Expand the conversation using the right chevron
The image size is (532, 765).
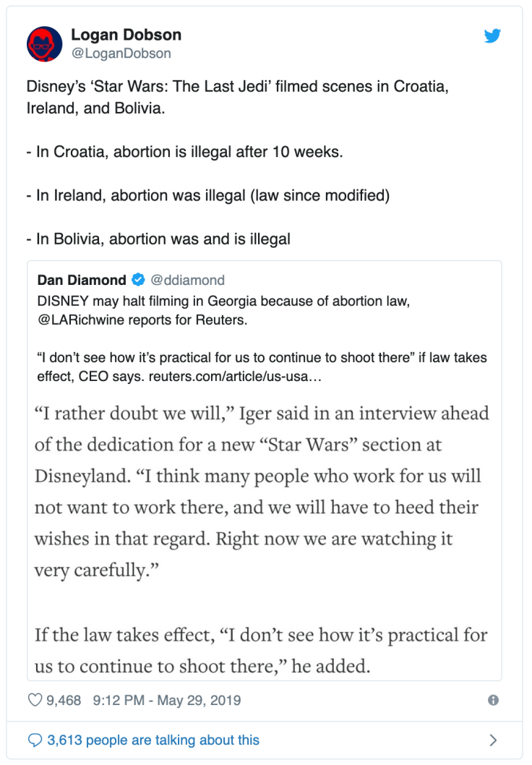pyautogui.click(x=493, y=740)
